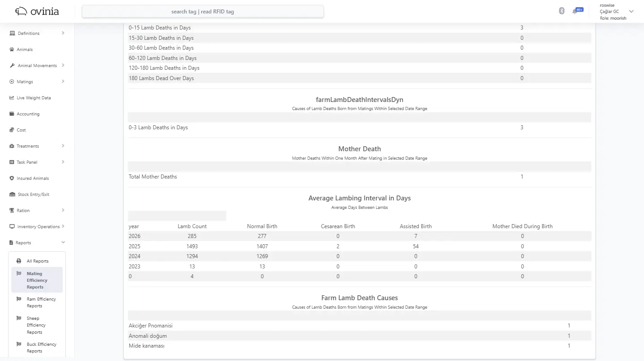Click the paw icon beside Animals
Viewport: 644px width, 361px height.
(x=12, y=50)
